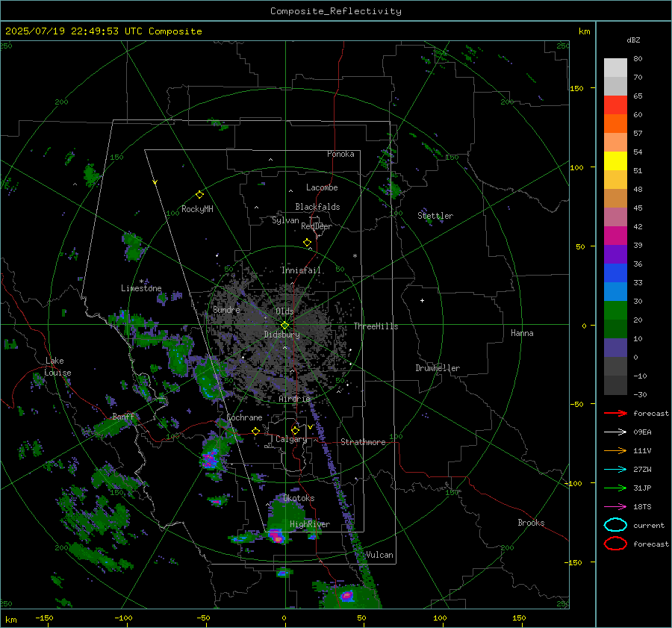Click the Lake Louise label
The height and width of the screenshot is (628, 672).
pos(58,367)
